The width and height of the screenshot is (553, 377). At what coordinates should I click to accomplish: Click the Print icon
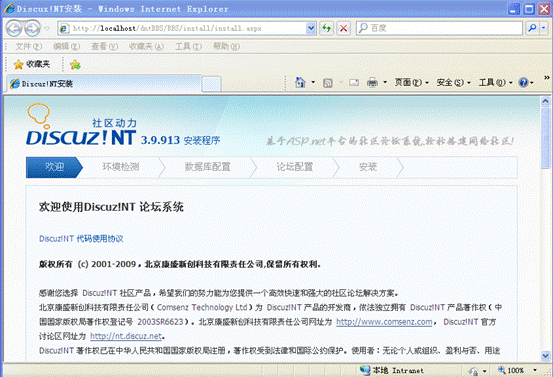(x=372, y=83)
